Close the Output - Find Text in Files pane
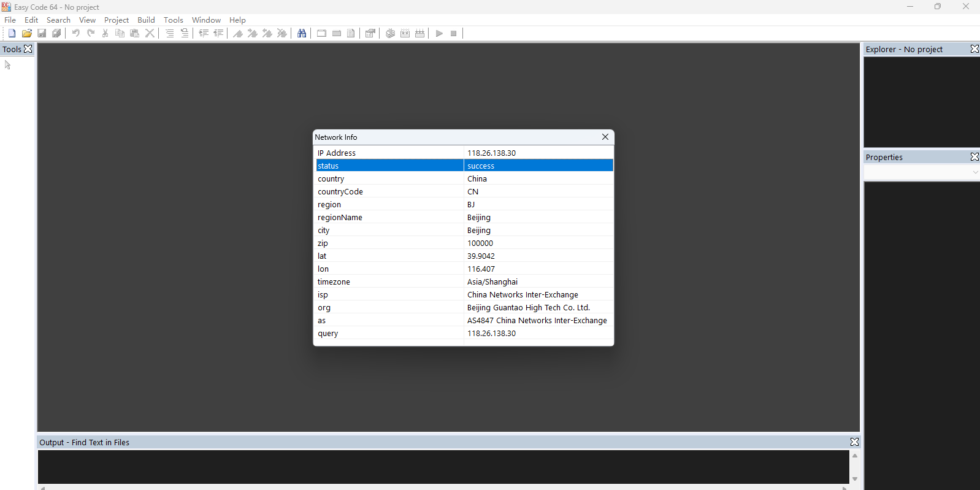This screenshot has width=980, height=490. coord(854,442)
